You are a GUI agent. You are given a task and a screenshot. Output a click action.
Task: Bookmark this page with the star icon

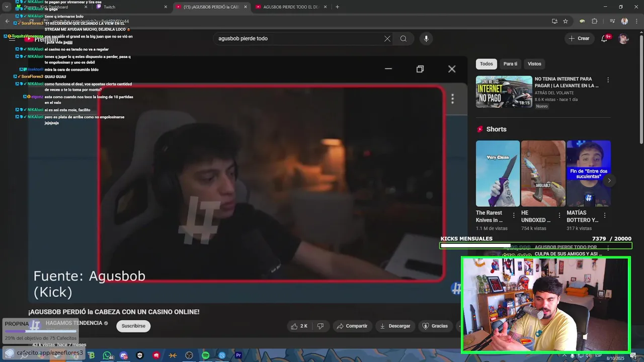pos(566,21)
